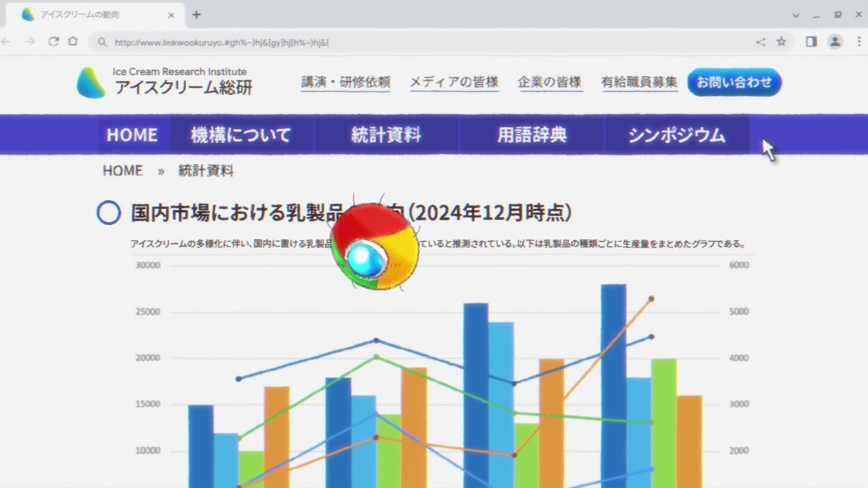This screenshot has height=488, width=868.
Task: Click 統計資料 in the breadcrumb trail
Action: coord(206,171)
